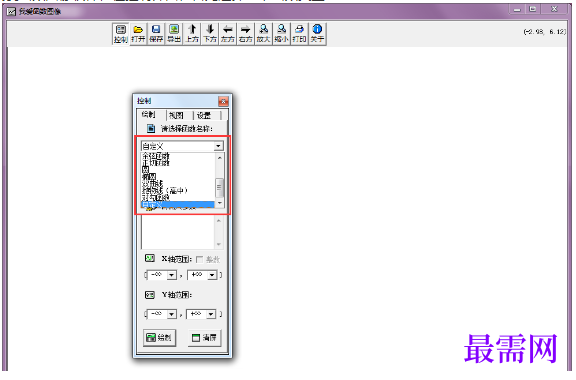Close the 控制 panel dialog
576x380 pixels.
223,101
